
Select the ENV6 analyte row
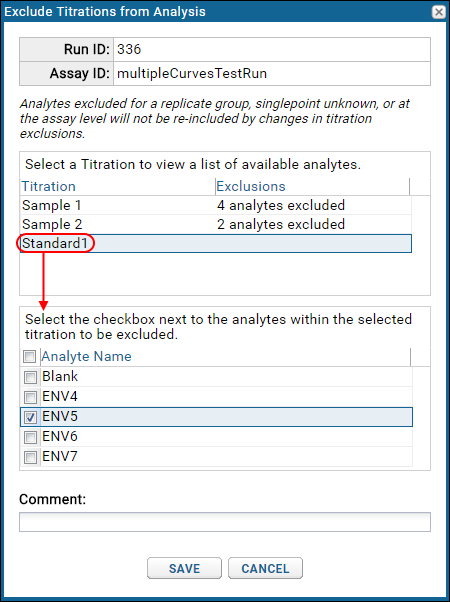pos(216,437)
